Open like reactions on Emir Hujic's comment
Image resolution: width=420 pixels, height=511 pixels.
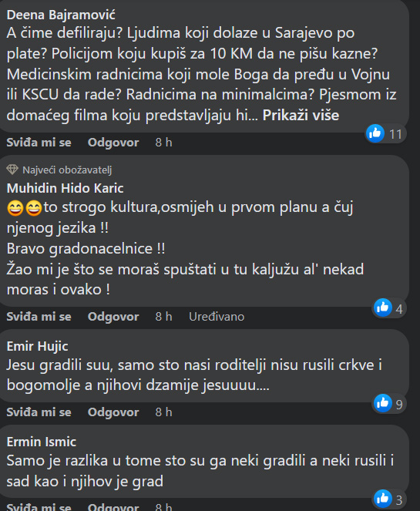[x=389, y=403]
